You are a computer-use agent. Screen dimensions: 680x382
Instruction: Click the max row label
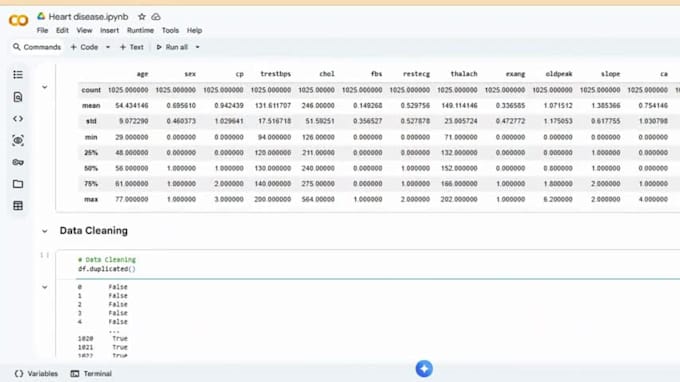pyautogui.click(x=91, y=199)
